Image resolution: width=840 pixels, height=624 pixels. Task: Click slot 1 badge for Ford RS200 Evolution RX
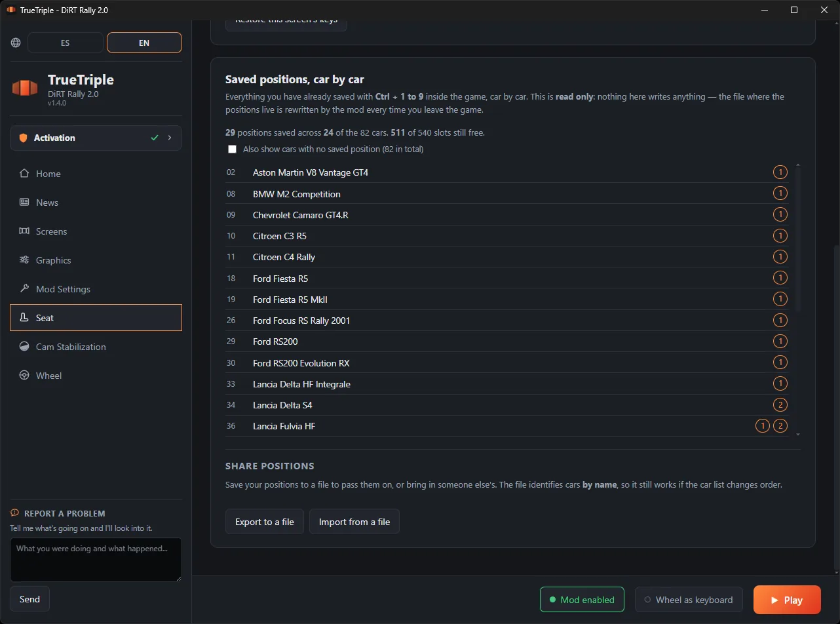[780, 362]
